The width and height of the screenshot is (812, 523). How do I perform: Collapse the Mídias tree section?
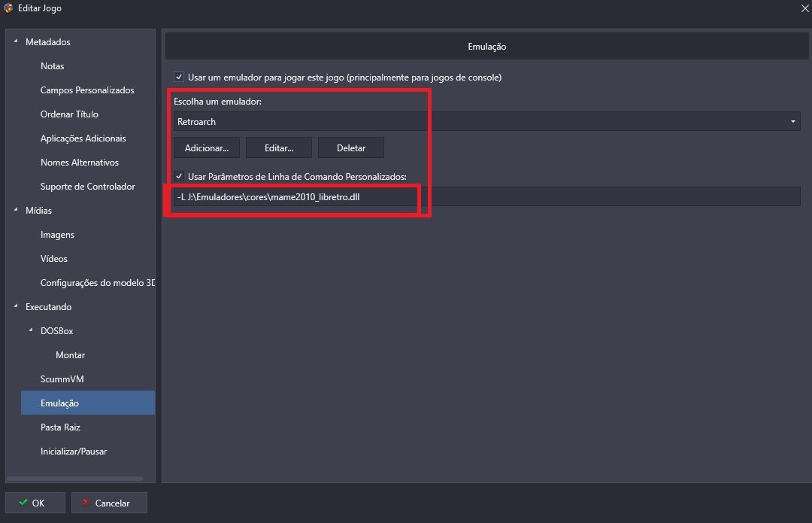[16, 209]
